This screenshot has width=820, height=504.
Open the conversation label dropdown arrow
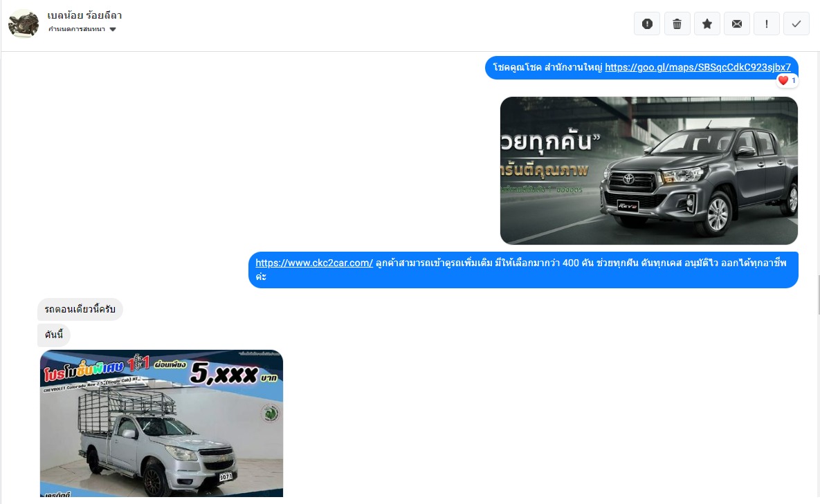pyautogui.click(x=112, y=29)
